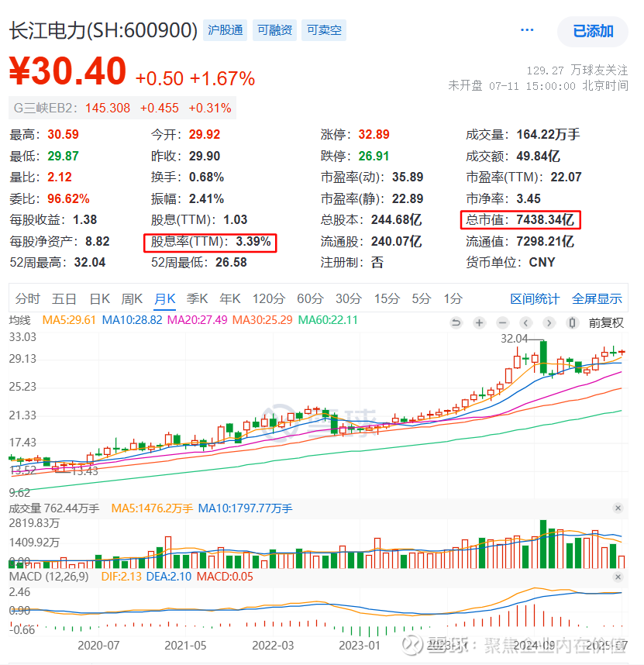Viewport: 644px width, 665px height.
Task: Click the 129.27 万球友关注 follower count
Action: [577, 70]
